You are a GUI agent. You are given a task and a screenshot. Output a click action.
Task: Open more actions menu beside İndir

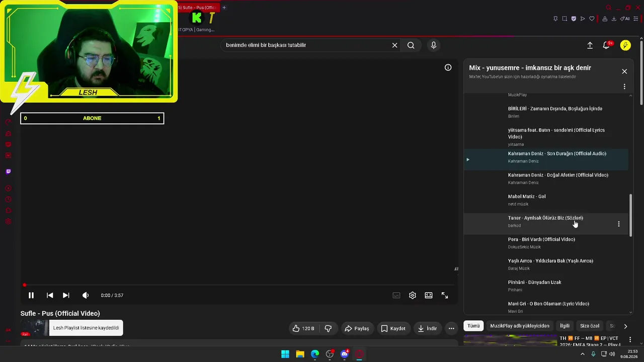451,328
